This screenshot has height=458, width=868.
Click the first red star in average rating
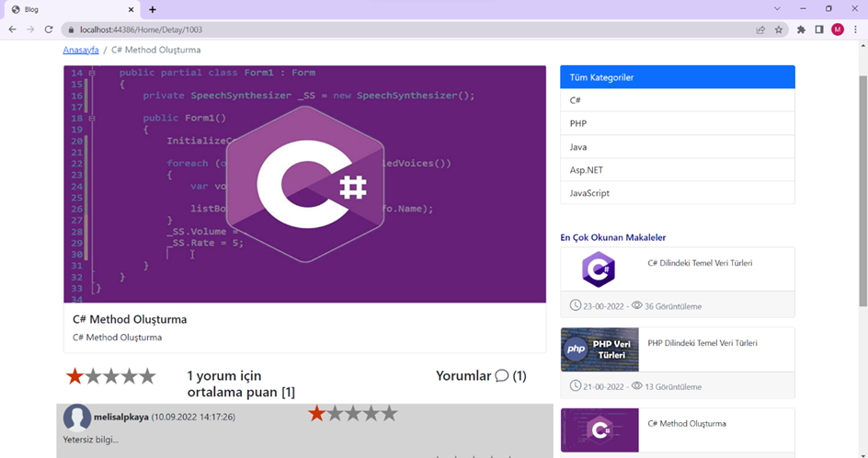pyautogui.click(x=74, y=376)
